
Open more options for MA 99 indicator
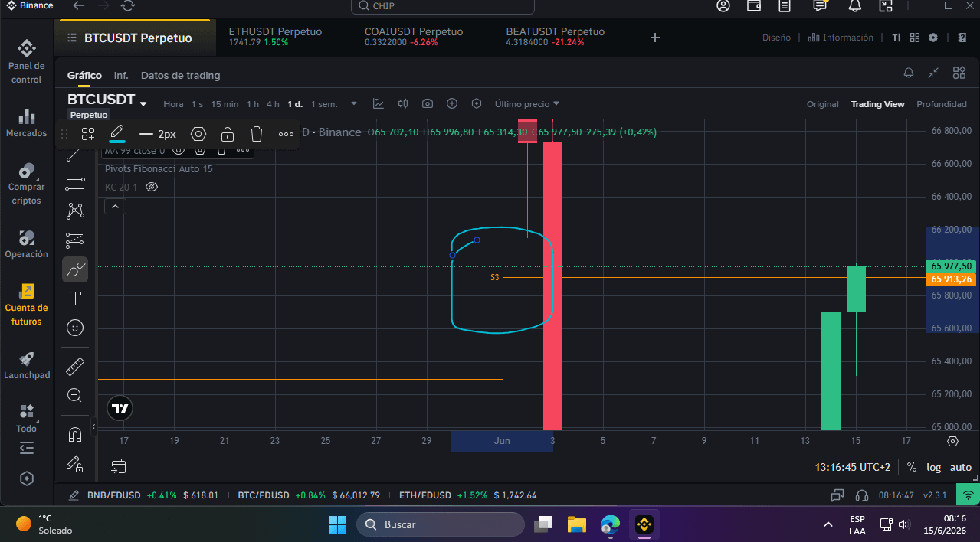[243, 151]
